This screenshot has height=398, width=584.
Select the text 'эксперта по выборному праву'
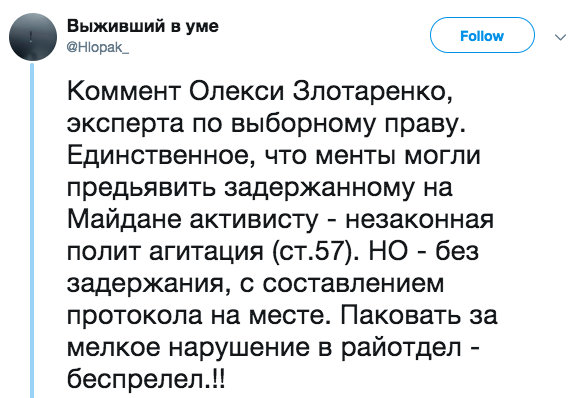coord(265,124)
